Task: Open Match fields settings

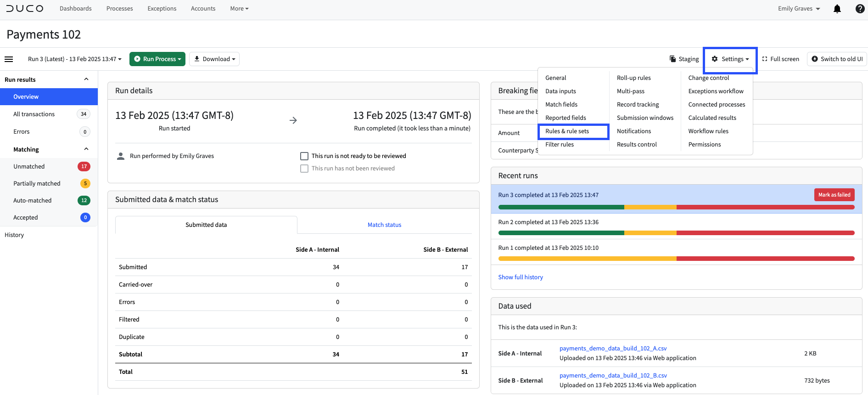Action: click(x=561, y=105)
